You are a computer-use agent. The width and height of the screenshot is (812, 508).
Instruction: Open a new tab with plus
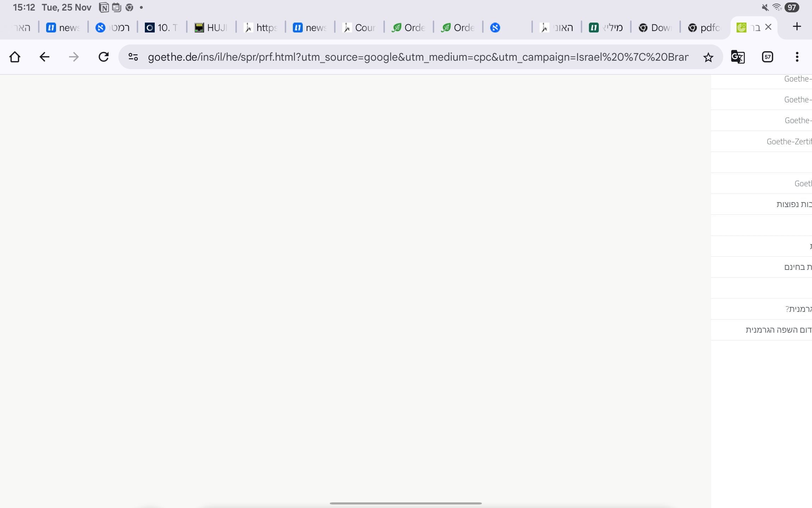pos(796,27)
